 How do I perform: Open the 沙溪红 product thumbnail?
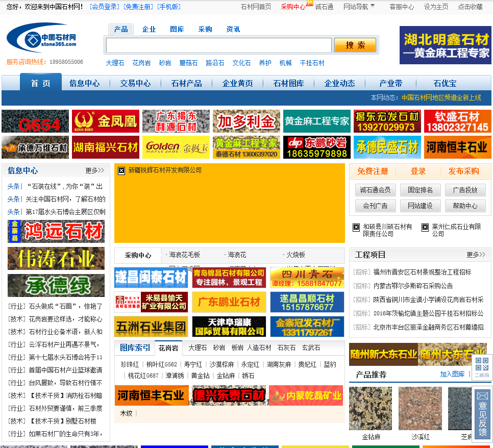coord(420,408)
